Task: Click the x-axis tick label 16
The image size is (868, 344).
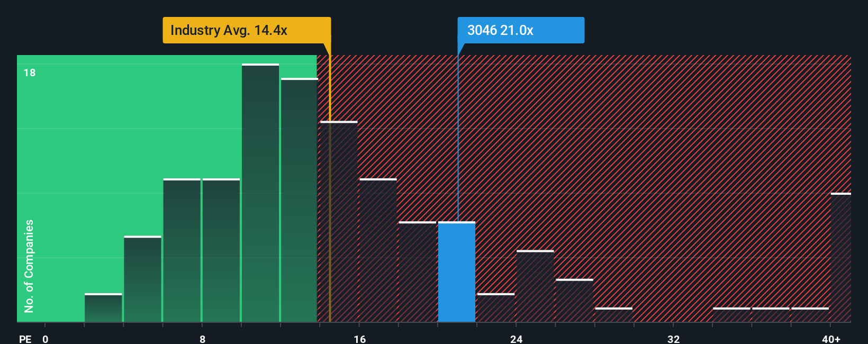Action: pyautogui.click(x=359, y=339)
